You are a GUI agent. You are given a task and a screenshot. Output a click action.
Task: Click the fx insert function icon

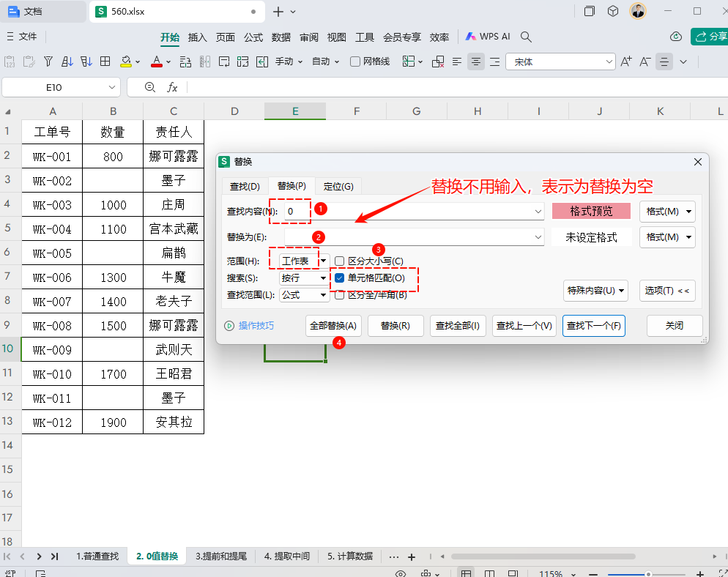(x=172, y=87)
